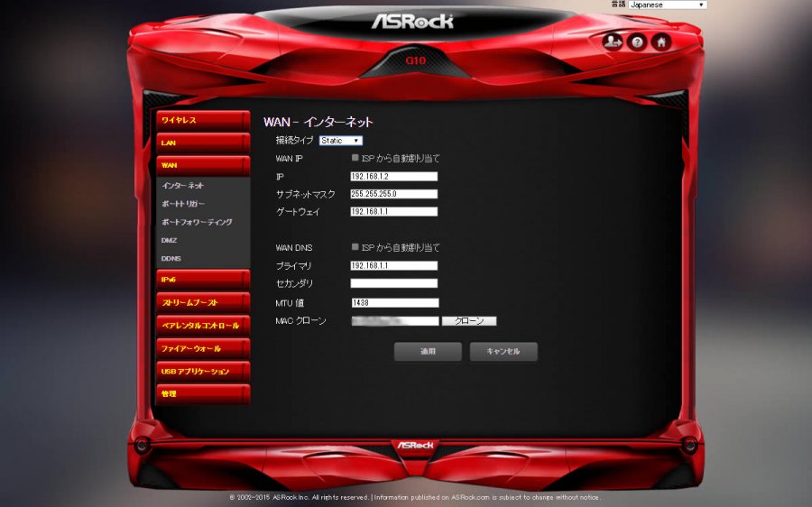The image size is (812, 507).
Task: Open the ワイヤレス menu
Action: tap(203, 120)
